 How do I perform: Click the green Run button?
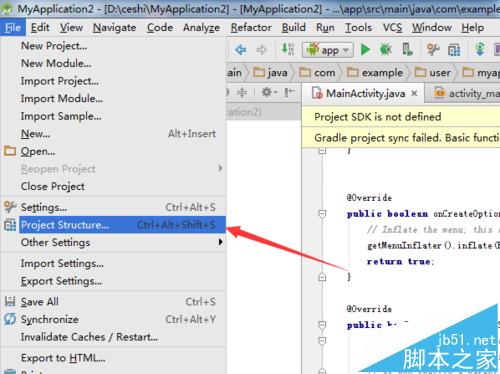point(365,50)
